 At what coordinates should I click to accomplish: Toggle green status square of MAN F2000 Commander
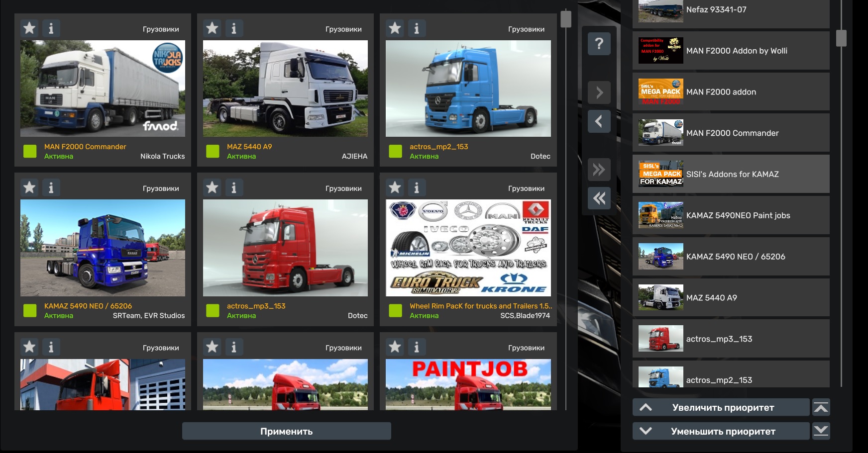point(30,151)
